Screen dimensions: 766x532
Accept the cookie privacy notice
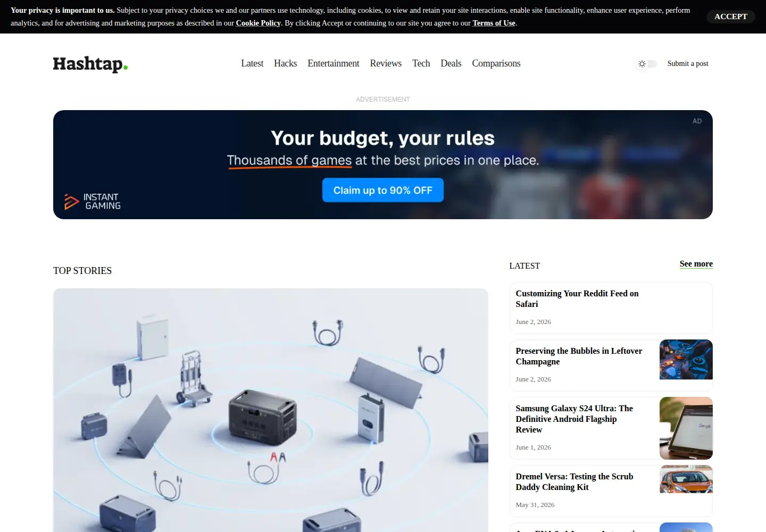pyautogui.click(x=731, y=16)
